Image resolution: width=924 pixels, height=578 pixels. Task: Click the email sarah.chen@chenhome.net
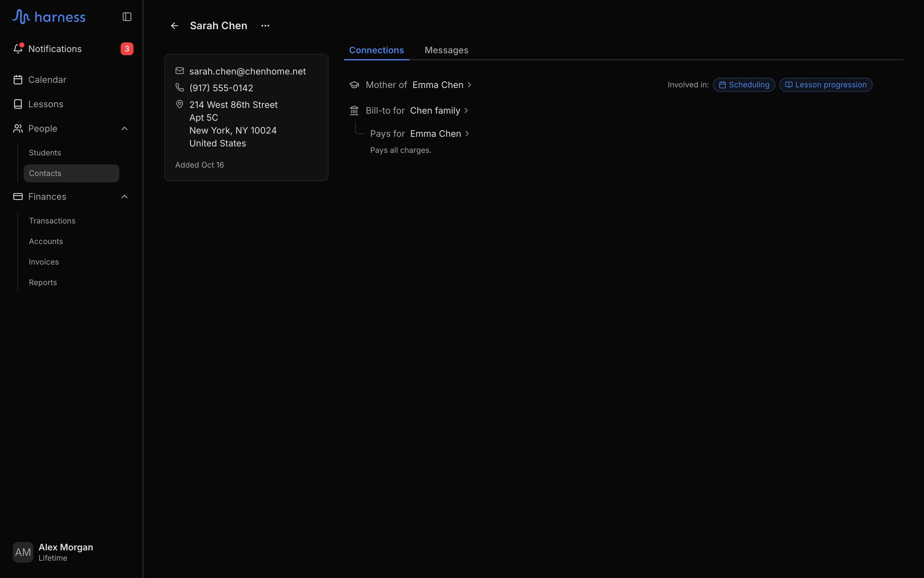coord(247,71)
